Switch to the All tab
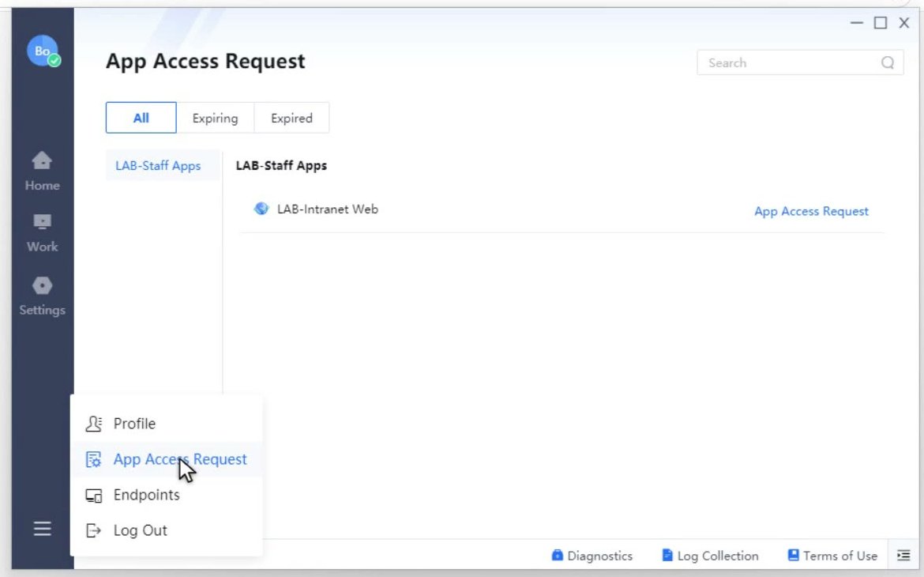Viewport: 924px width, 577px height. pos(141,118)
